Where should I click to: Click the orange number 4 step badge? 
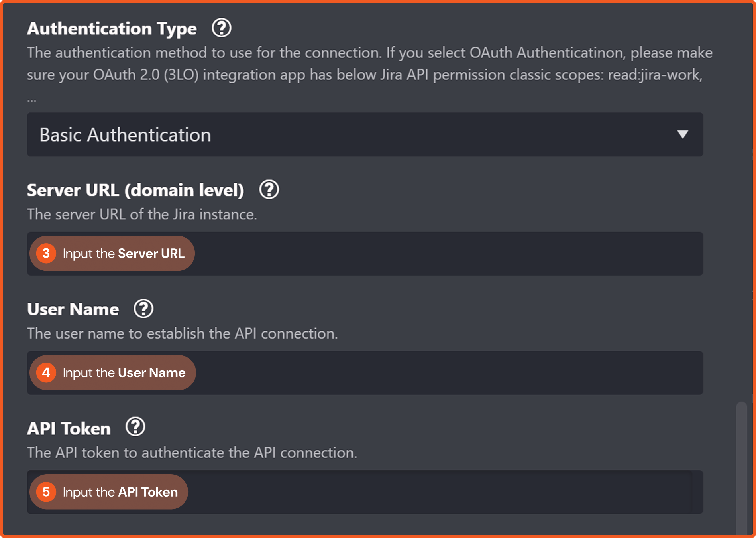(46, 372)
